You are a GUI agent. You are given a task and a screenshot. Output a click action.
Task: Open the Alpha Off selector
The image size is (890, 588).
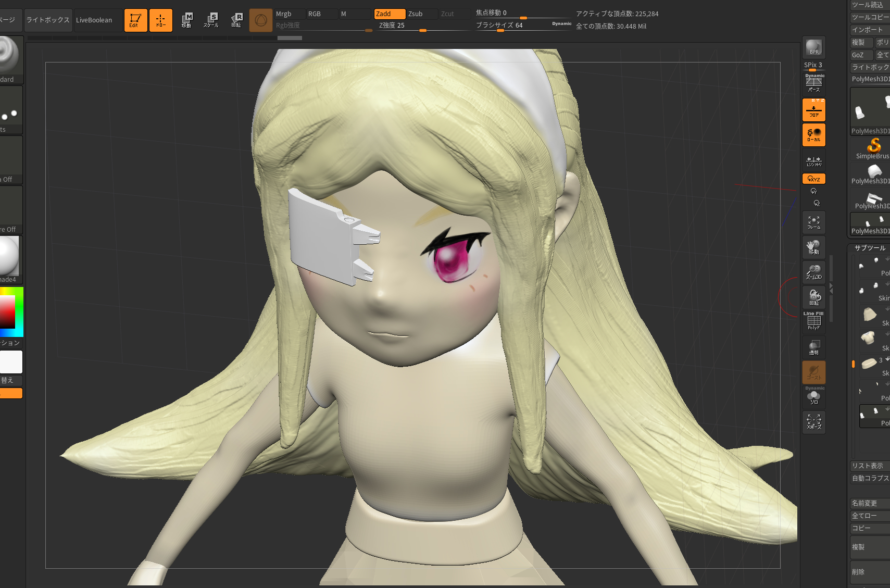coord(11,159)
